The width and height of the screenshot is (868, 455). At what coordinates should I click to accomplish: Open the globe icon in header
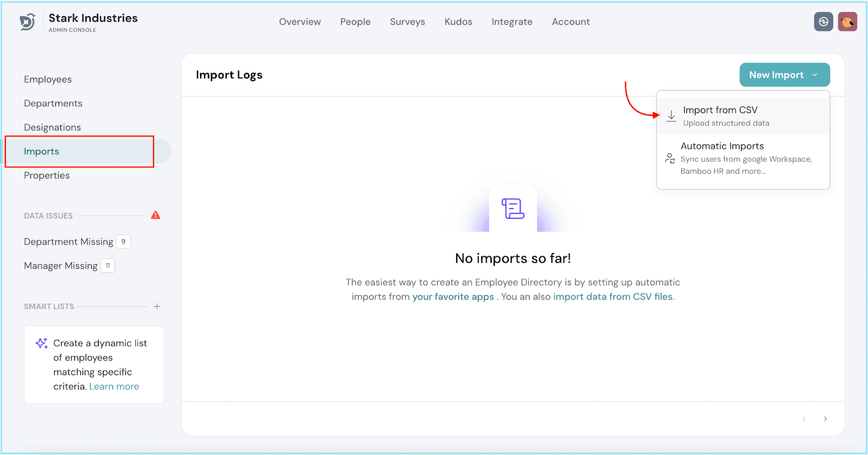point(824,22)
